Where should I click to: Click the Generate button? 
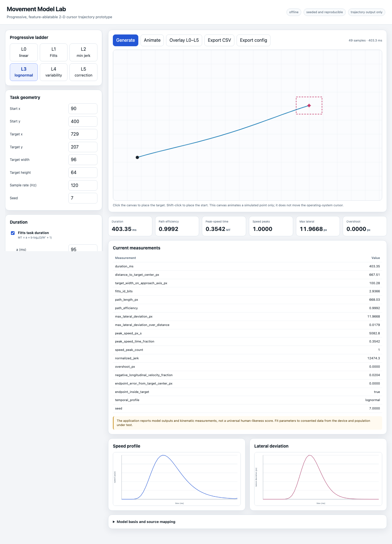(125, 40)
